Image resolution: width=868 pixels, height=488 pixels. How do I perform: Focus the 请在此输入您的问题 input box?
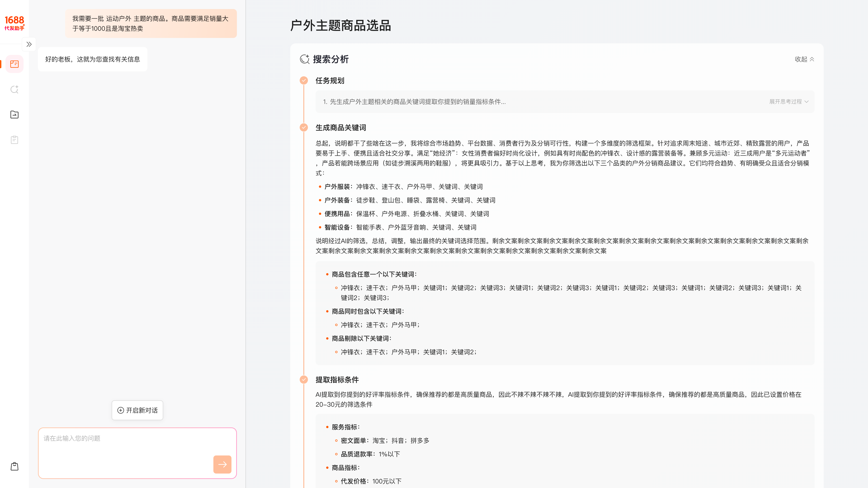pos(137,453)
